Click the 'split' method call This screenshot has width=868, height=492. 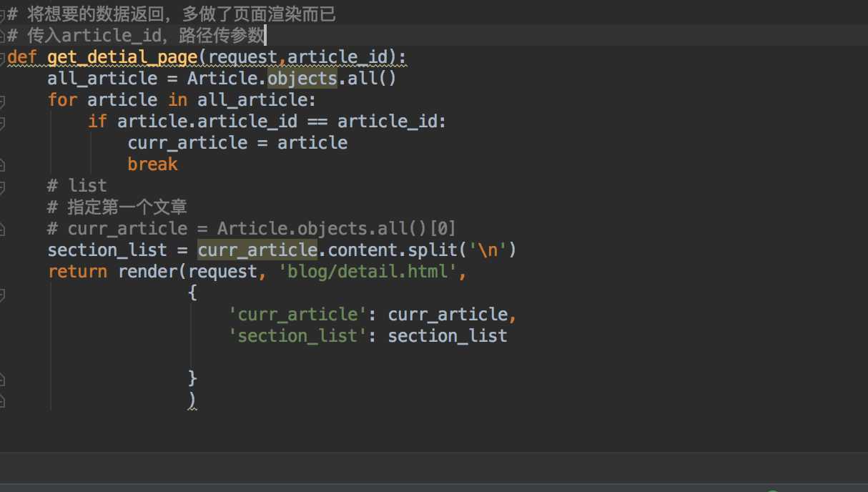click(x=433, y=250)
